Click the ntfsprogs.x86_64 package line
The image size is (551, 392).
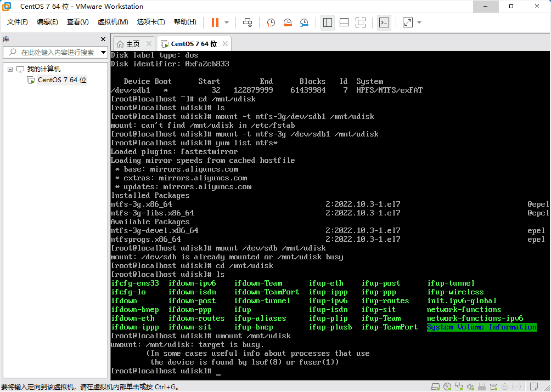[x=146, y=240]
